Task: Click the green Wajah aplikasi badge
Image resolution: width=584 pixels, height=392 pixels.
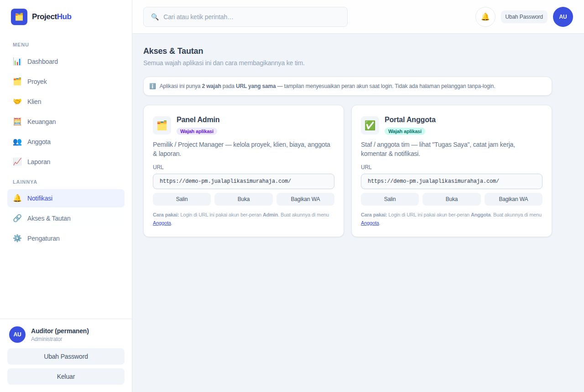Action: tap(405, 131)
